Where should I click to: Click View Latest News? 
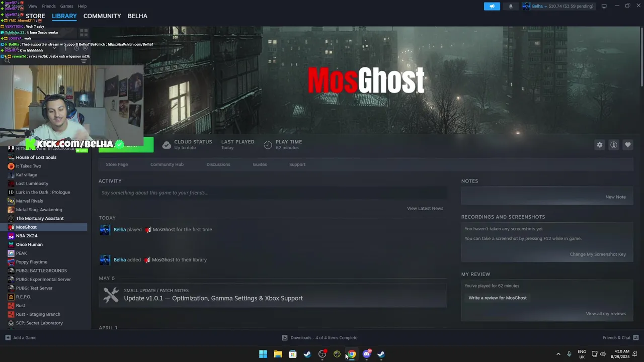(x=425, y=208)
